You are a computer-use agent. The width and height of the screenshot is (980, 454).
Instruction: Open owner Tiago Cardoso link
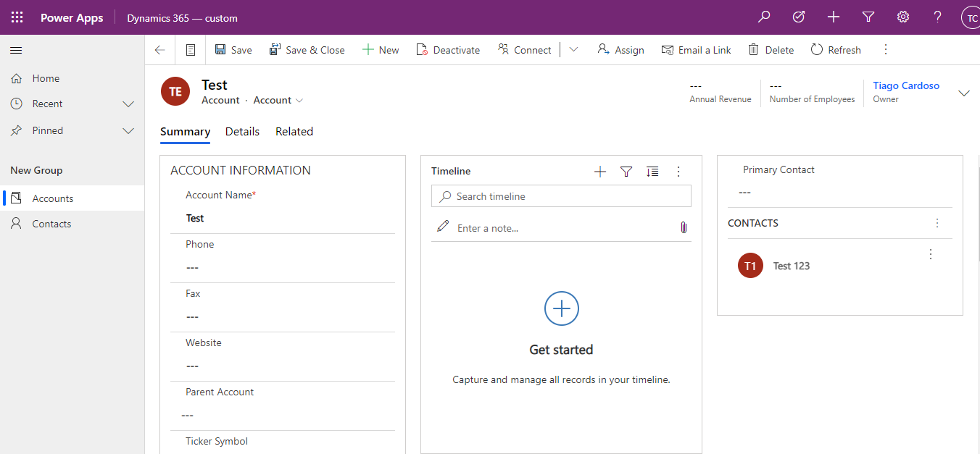point(906,85)
